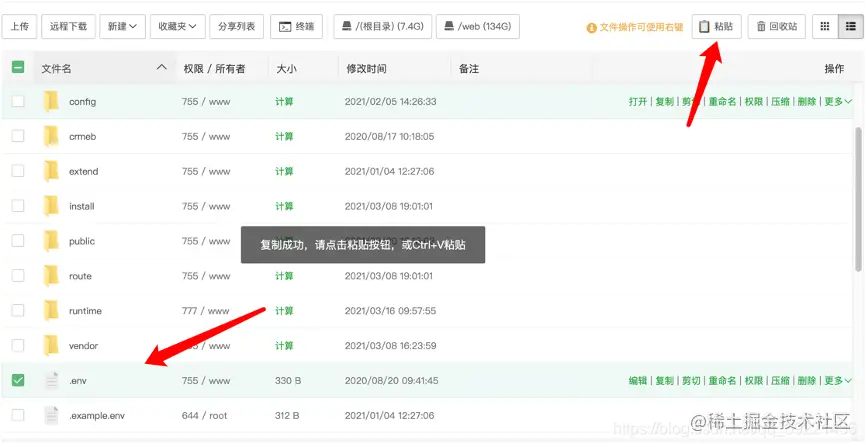The height and width of the screenshot is (447, 866).
Task: Click the .env file icon
Action: coord(51,380)
